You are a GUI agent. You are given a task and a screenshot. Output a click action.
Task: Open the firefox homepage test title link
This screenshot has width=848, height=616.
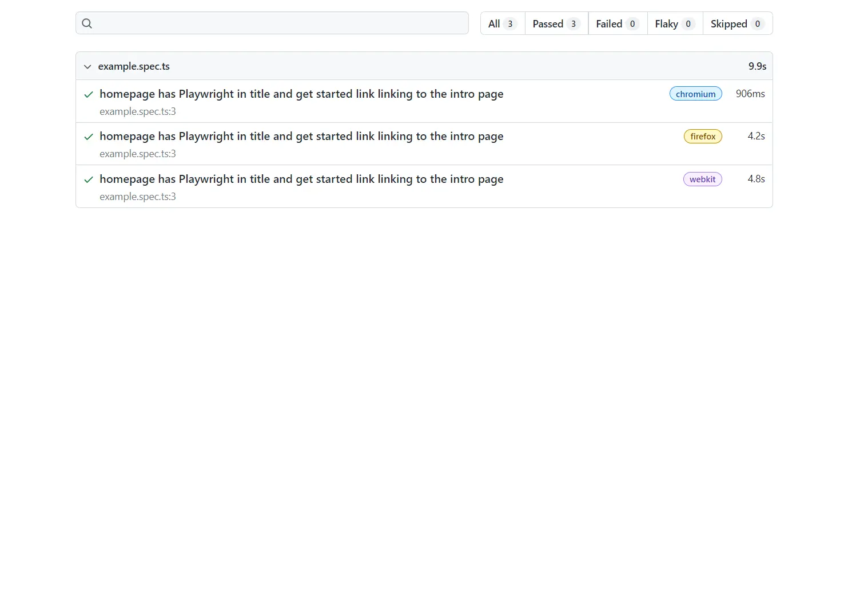(x=301, y=136)
